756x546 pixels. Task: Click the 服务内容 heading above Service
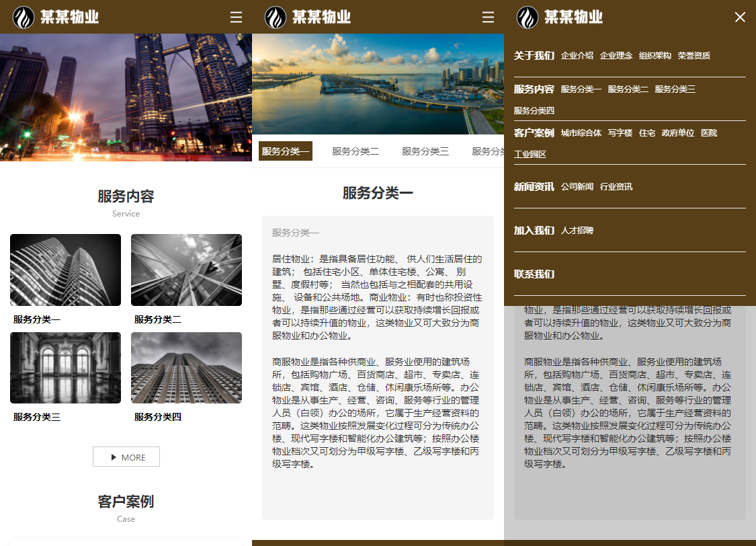pos(126,196)
